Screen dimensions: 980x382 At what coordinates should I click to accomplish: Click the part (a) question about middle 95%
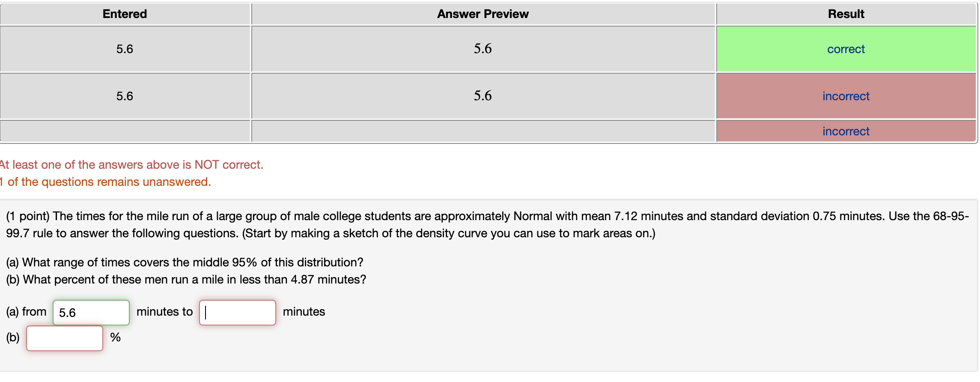click(184, 262)
